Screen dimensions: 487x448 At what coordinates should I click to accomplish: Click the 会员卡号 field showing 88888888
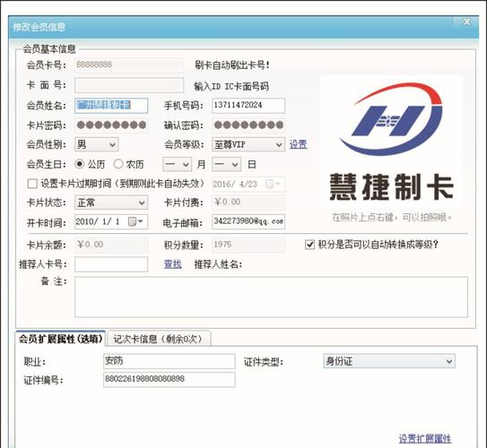click(x=129, y=65)
